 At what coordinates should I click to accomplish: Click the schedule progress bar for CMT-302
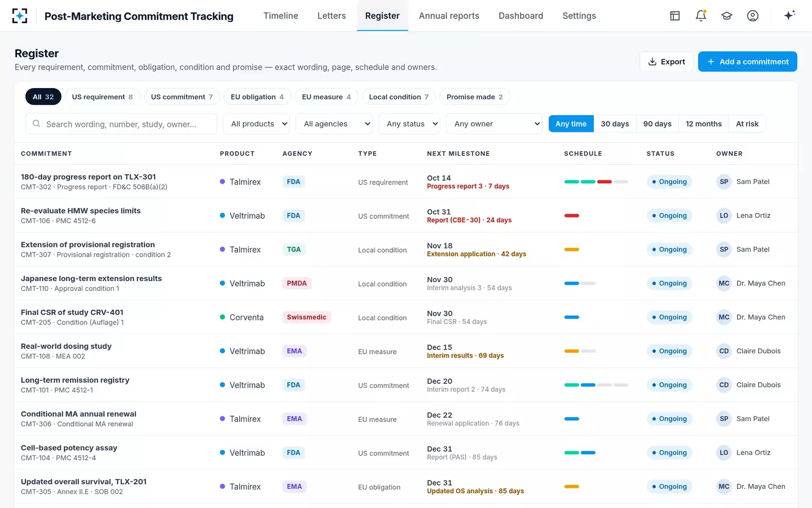click(596, 182)
